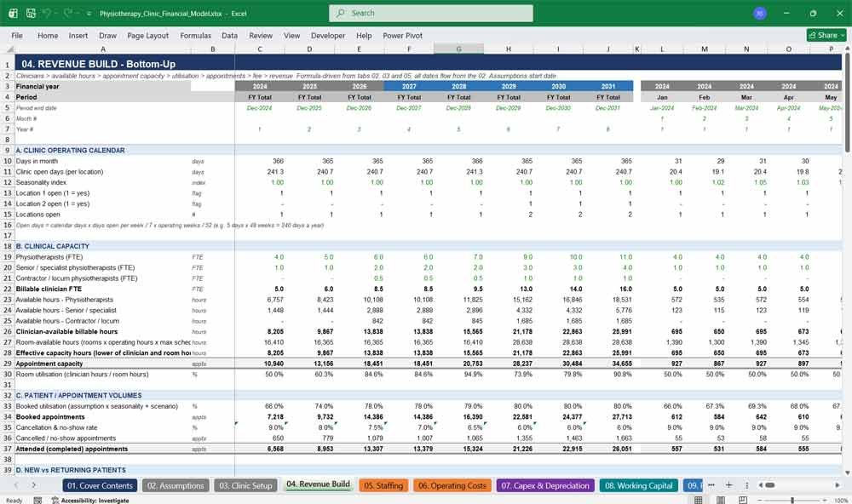Click the Undo arrow icon

(x=47, y=13)
